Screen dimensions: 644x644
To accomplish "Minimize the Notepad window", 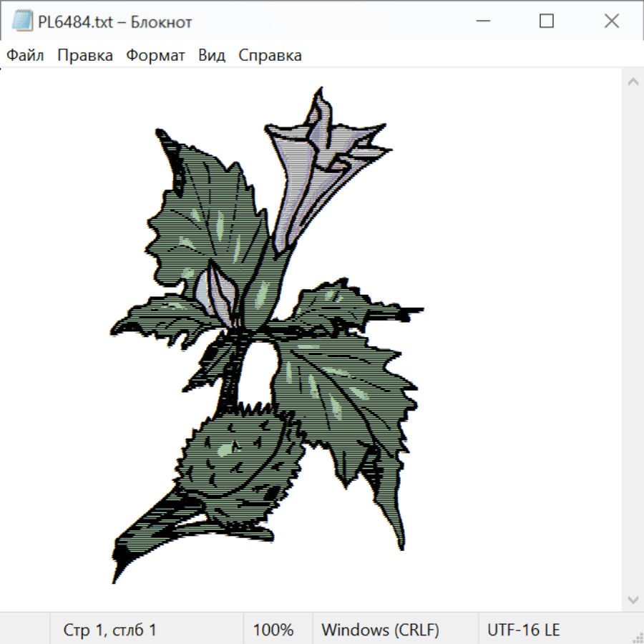I will (482, 21).
